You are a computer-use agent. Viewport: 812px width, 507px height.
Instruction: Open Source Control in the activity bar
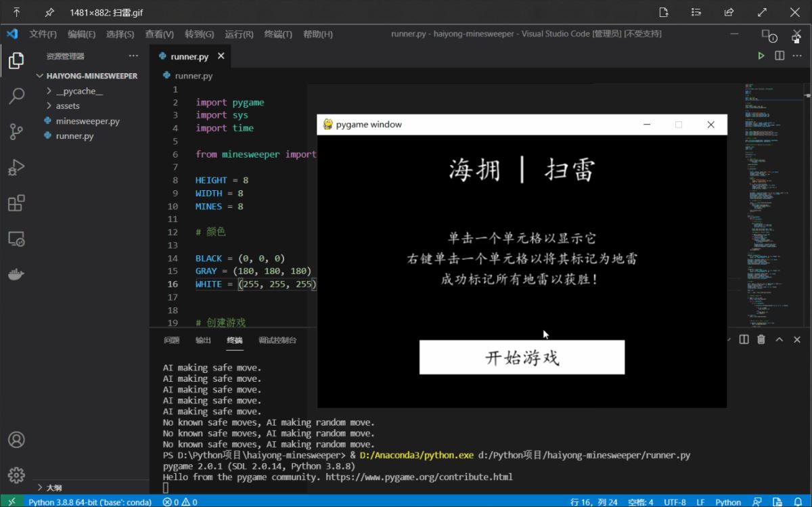click(x=16, y=132)
